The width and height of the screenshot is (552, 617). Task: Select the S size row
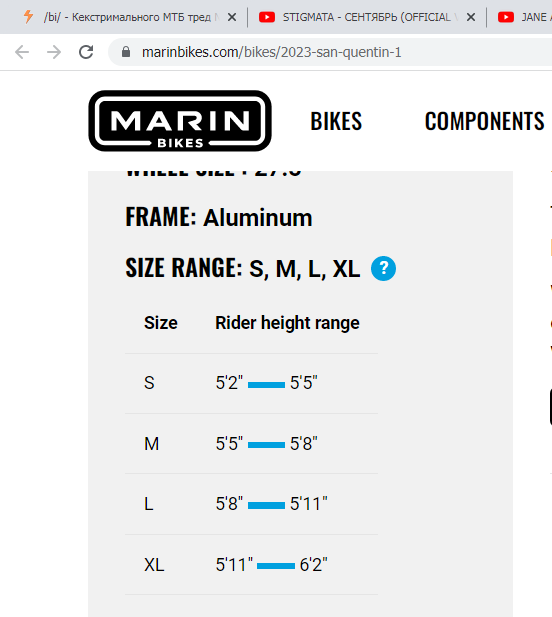[x=251, y=383]
